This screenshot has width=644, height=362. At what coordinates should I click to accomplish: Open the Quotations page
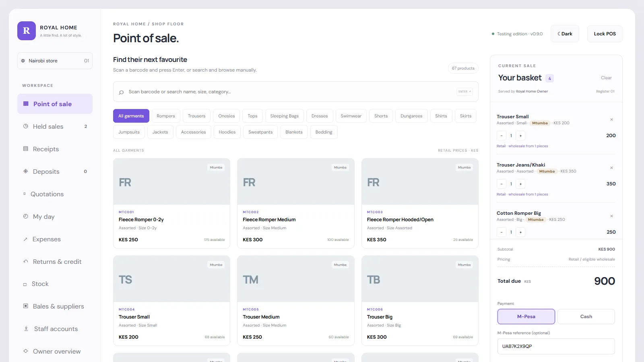point(55,194)
